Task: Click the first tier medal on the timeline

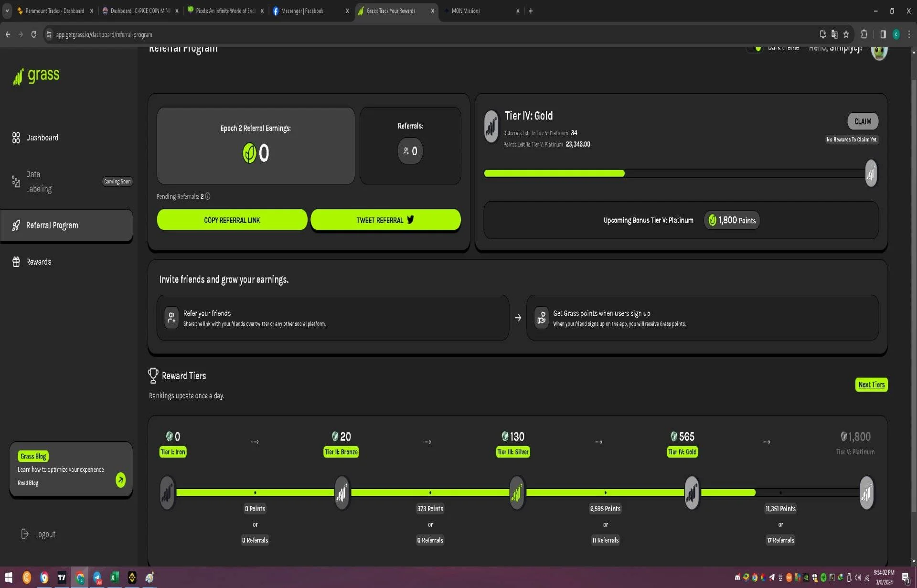Action: point(167,492)
